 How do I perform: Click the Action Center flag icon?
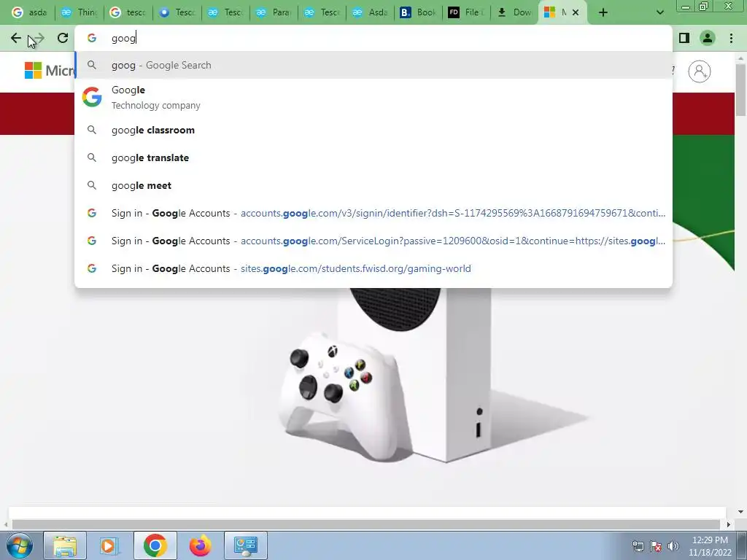pyautogui.click(x=656, y=546)
